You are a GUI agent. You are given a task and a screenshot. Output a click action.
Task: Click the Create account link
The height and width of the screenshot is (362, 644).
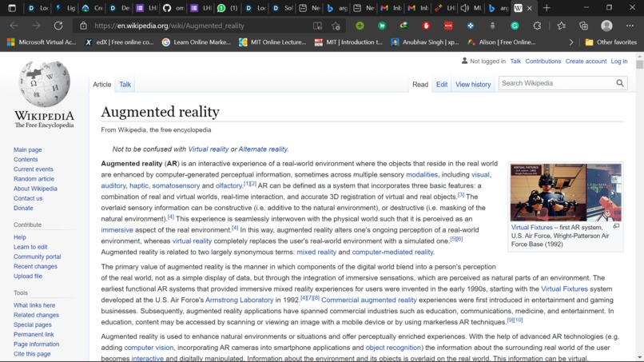586,62
